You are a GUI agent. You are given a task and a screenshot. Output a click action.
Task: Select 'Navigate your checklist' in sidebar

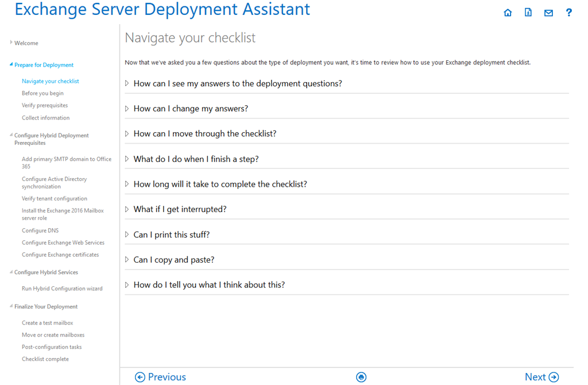(x=51, y=81)
